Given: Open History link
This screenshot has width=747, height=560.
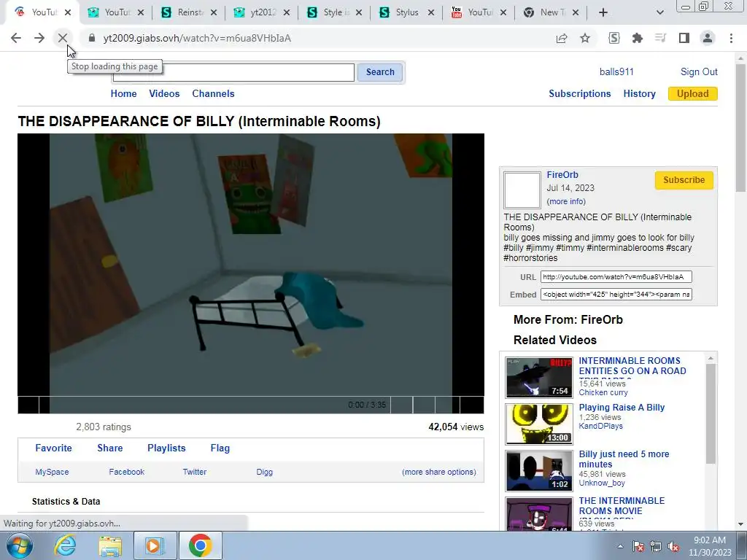Looking at the screenshot, I should pyautogui.click(x=639, y=94).
